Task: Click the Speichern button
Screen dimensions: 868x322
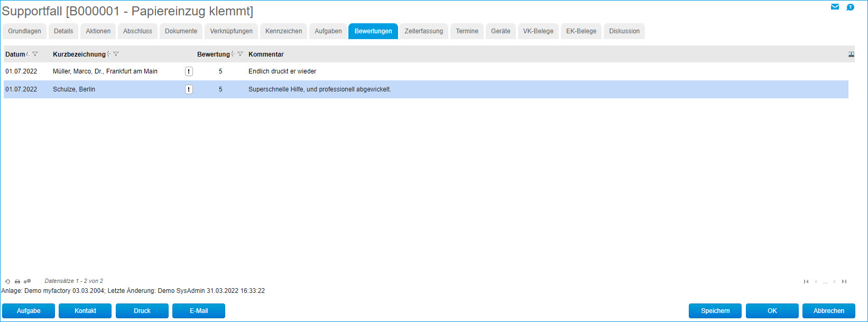Action: point(715,311)
